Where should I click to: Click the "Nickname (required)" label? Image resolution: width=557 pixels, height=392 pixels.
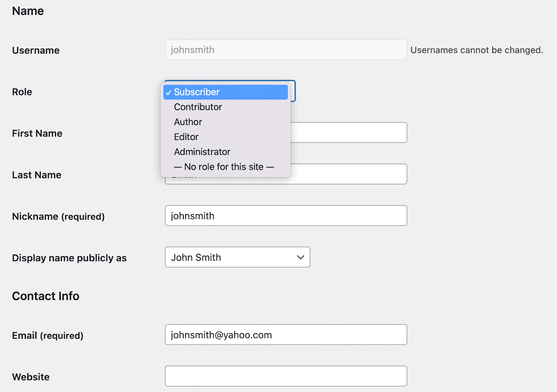tap(58, 217)
